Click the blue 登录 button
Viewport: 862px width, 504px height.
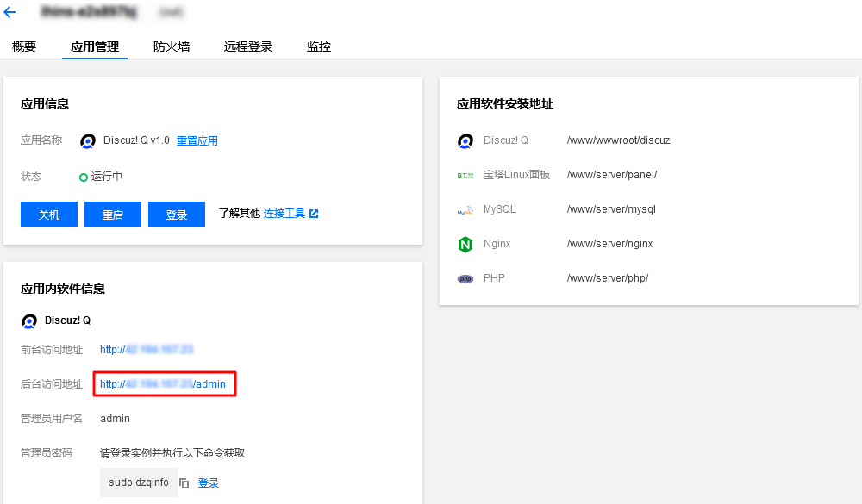177,215
